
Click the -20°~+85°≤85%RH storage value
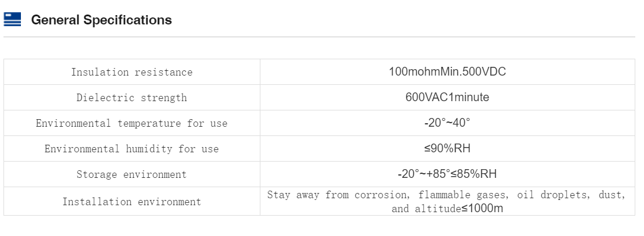coord(447,174)
